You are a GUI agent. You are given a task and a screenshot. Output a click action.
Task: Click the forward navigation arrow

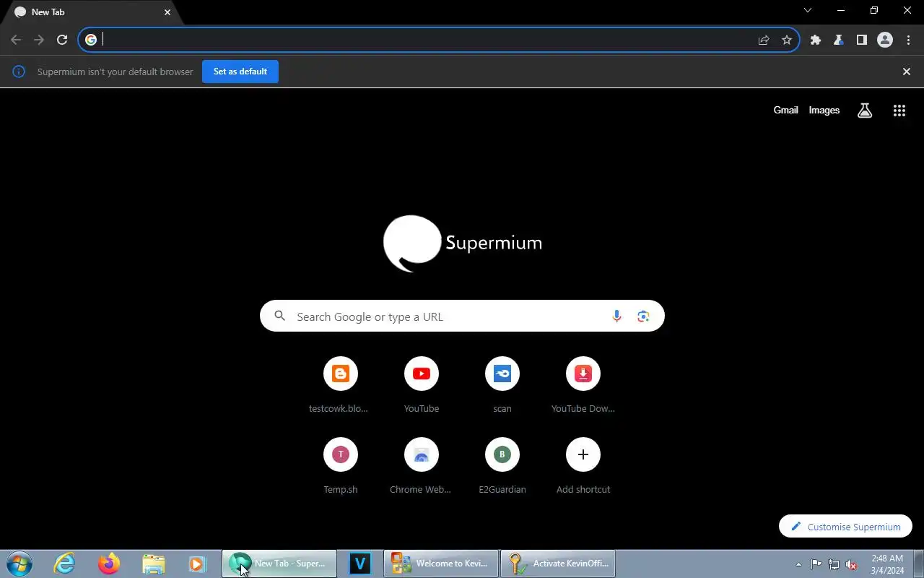coord(39,40)
